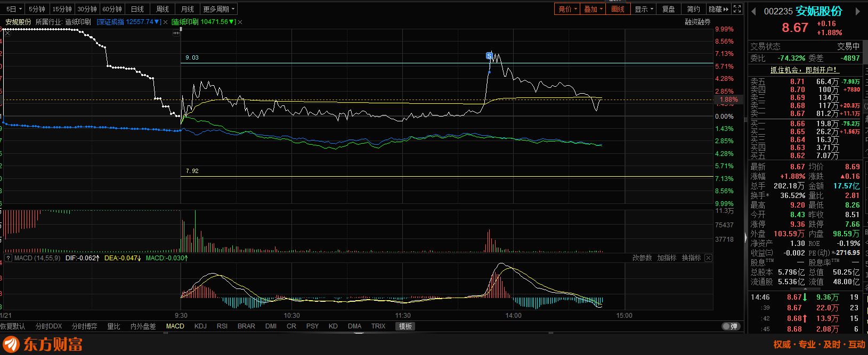Switch chart to 60分钟 period

[112, 9]
